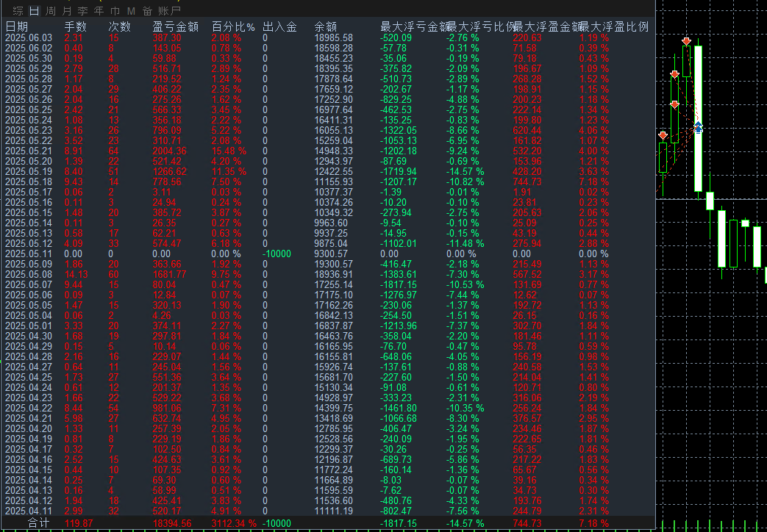Click profit value 1266.62

(170, 172)
